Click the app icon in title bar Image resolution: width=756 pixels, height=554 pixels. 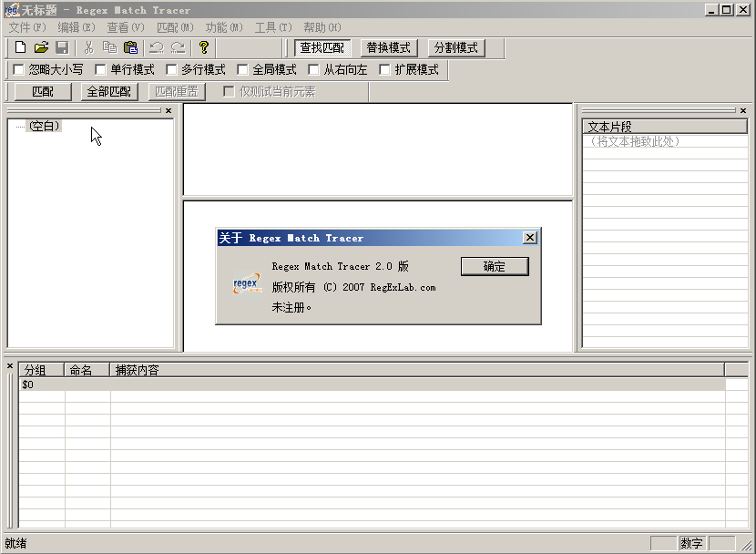pos(12,10)
